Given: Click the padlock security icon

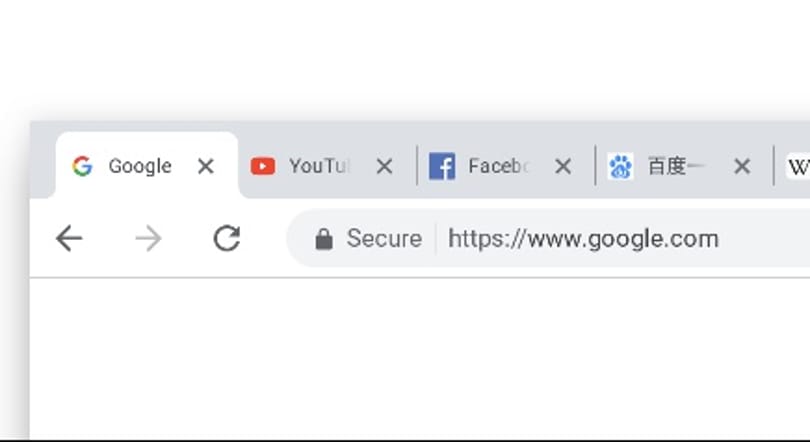Looking at the screenshot, I should pos(324,239).
